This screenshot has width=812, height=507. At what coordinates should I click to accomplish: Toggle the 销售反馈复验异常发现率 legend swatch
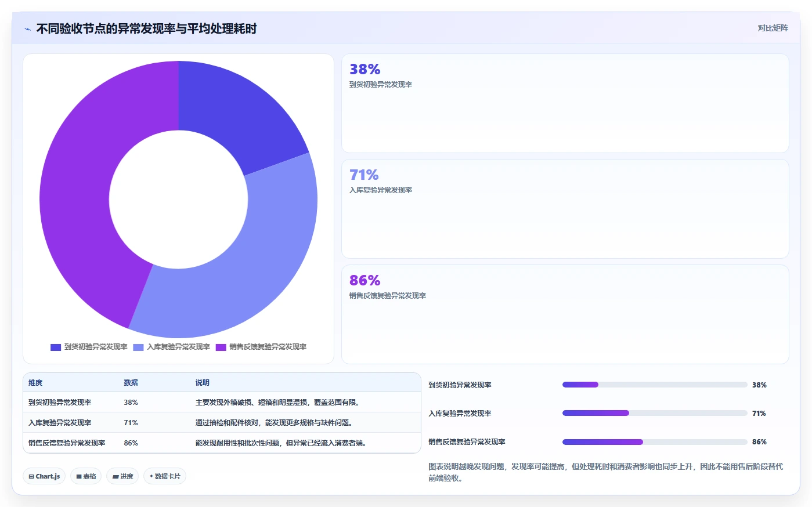click(221, 347)
